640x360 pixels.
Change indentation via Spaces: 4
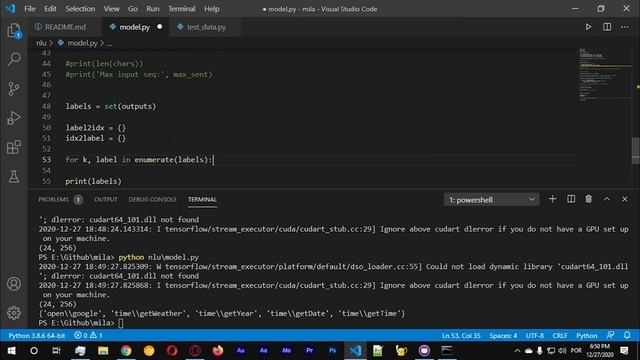pos(503,336)
